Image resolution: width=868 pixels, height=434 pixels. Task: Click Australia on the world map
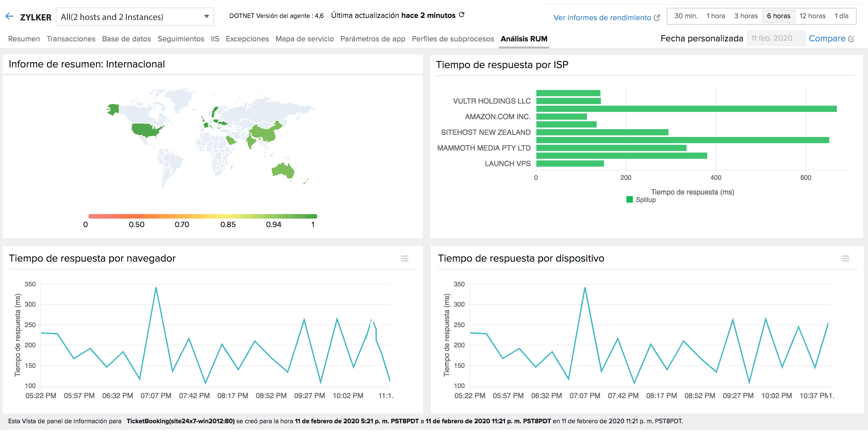coord(283,170)
